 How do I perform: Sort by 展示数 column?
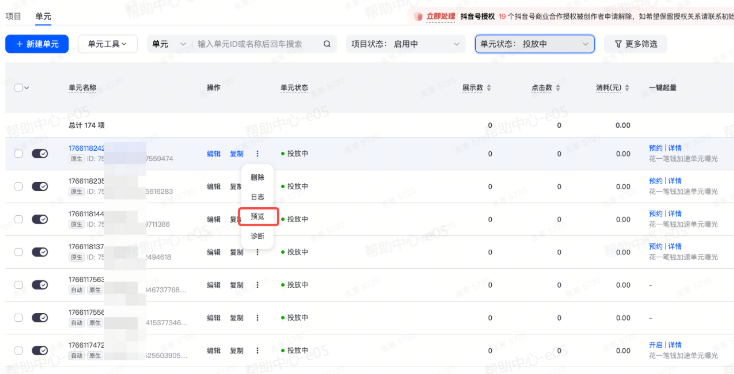tap(489, 88)
